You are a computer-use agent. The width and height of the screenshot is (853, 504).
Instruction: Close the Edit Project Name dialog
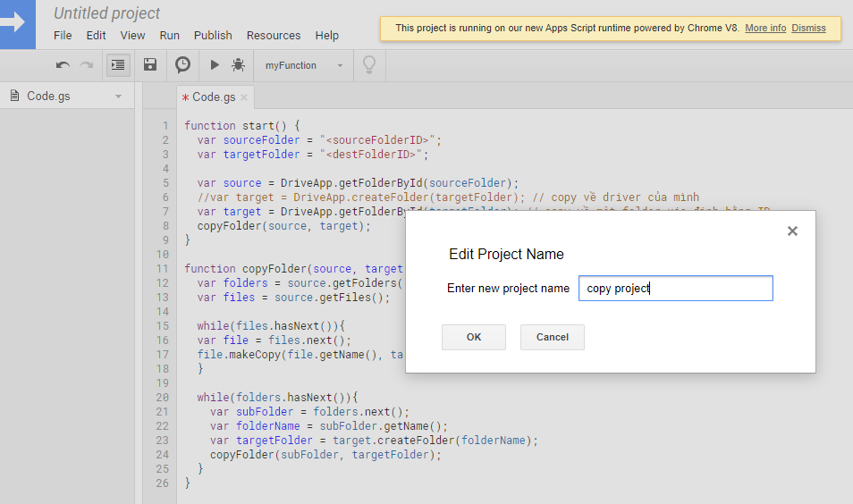[791, 231]
